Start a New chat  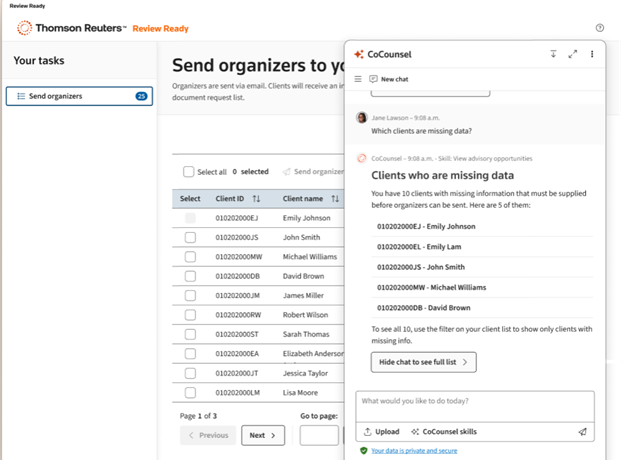[388, 79]
